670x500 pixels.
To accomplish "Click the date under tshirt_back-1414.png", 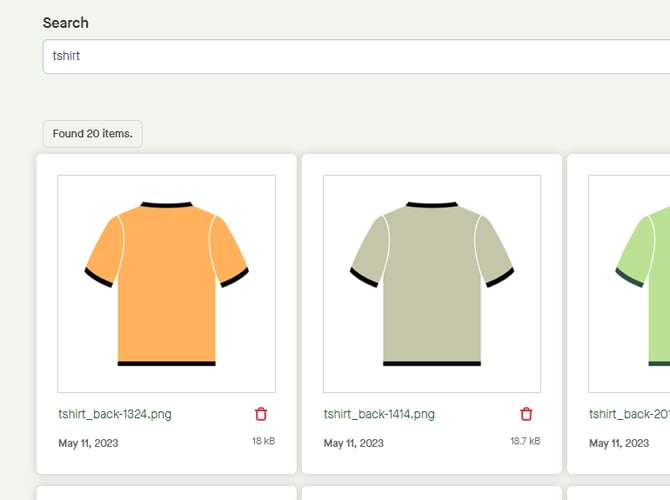I will point(353,443).
